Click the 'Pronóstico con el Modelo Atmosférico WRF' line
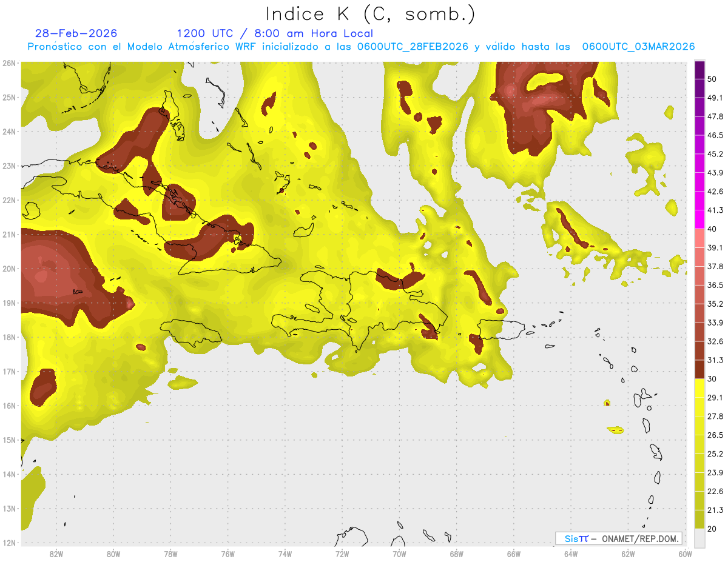Image resolution: width=728 pixels, height=562 pixels. pyautogui.click(x=362, y=47)
